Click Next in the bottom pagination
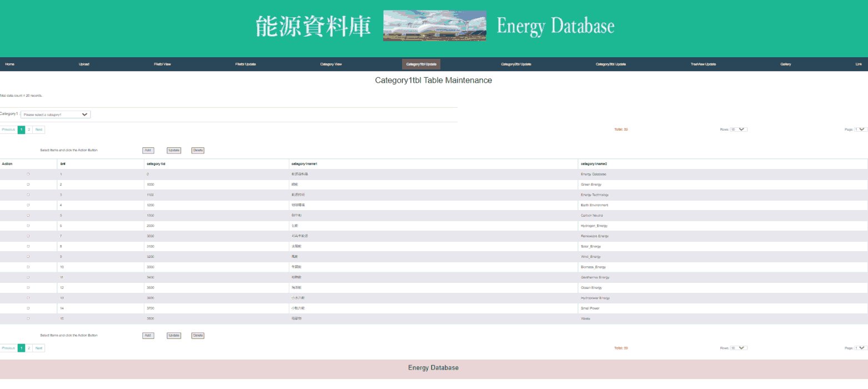Image resolution: width=868 pixels, height=389 pixels. click(39, 348)
